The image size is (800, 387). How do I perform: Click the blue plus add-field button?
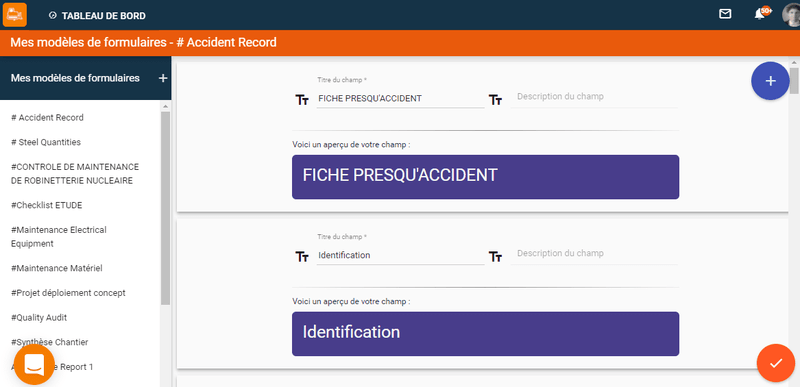coord(770,81)
